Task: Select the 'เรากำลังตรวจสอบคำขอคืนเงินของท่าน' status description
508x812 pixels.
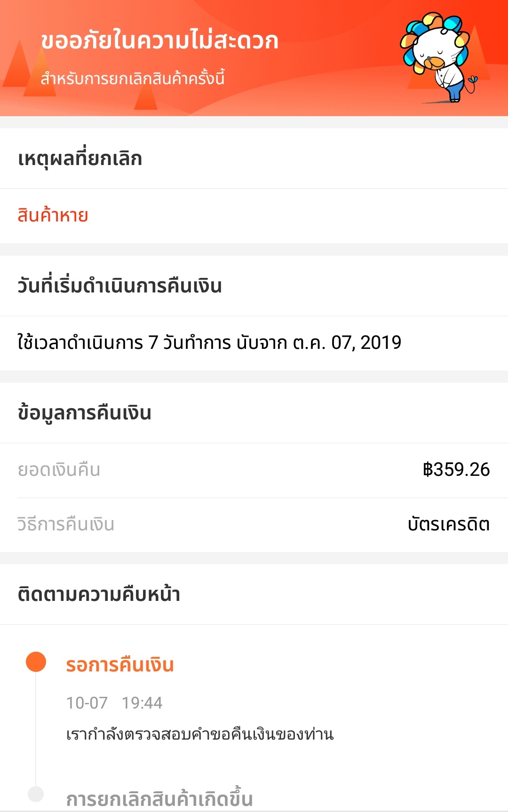Action: point(200,734)
